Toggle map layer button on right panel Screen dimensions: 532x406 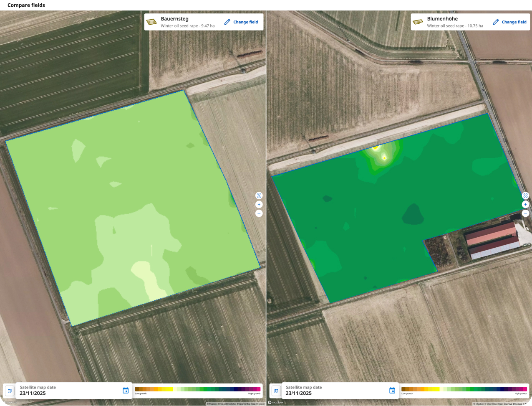click(276, 391)
